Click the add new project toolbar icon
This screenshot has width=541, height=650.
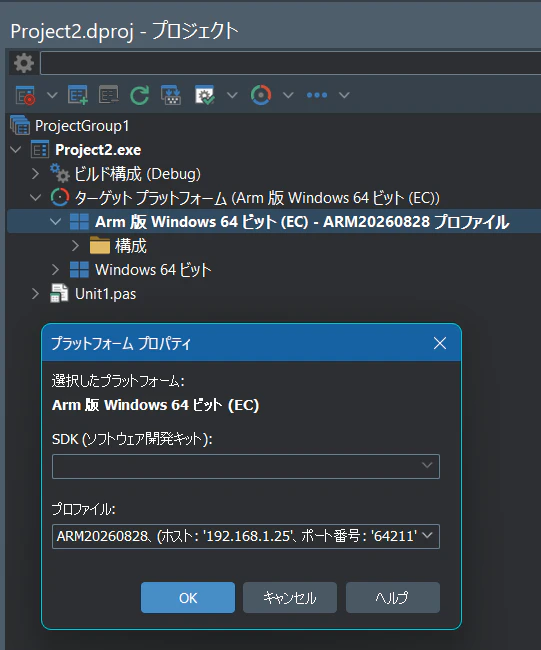[x=78, y=95]
